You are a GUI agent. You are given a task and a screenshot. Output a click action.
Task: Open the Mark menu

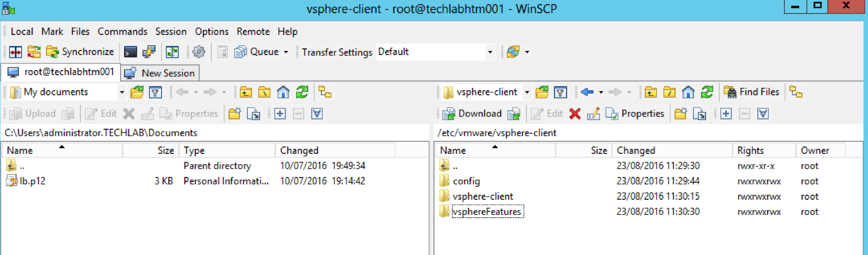point(52,32)
